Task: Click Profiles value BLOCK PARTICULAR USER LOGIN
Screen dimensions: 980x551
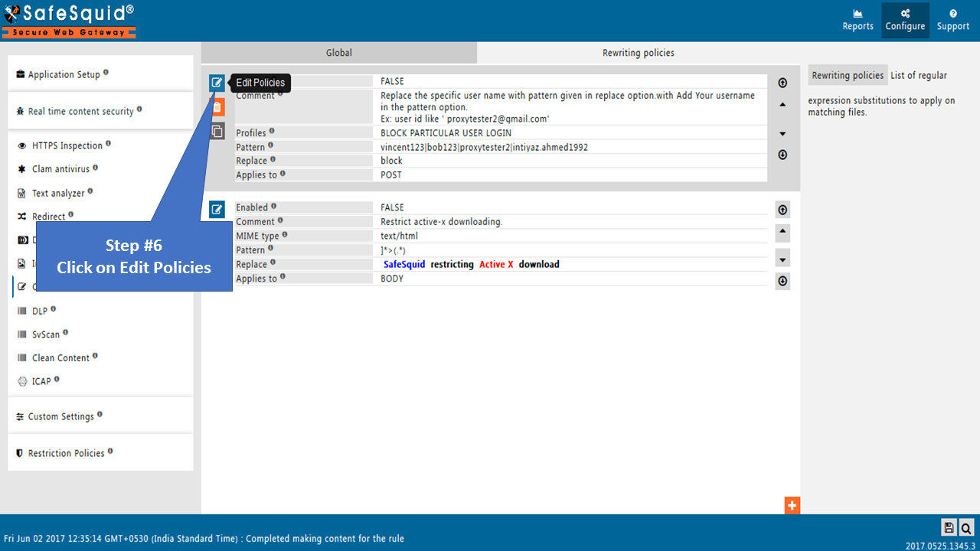Action: (x=446, y=133)
